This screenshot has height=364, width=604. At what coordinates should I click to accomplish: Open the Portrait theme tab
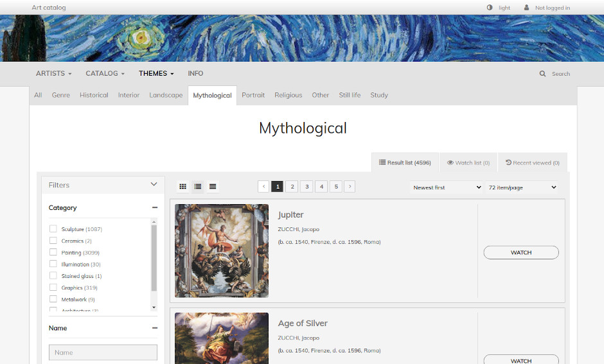coord(253,95)
